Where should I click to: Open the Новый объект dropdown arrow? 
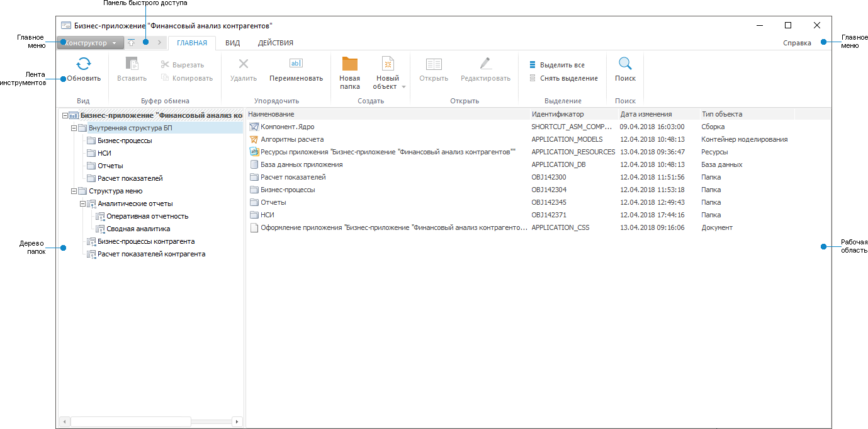click(403, 87)
